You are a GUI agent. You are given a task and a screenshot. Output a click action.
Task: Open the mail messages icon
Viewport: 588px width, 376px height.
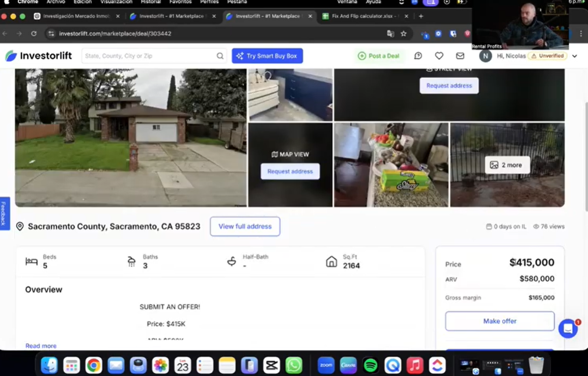point(460,56)
